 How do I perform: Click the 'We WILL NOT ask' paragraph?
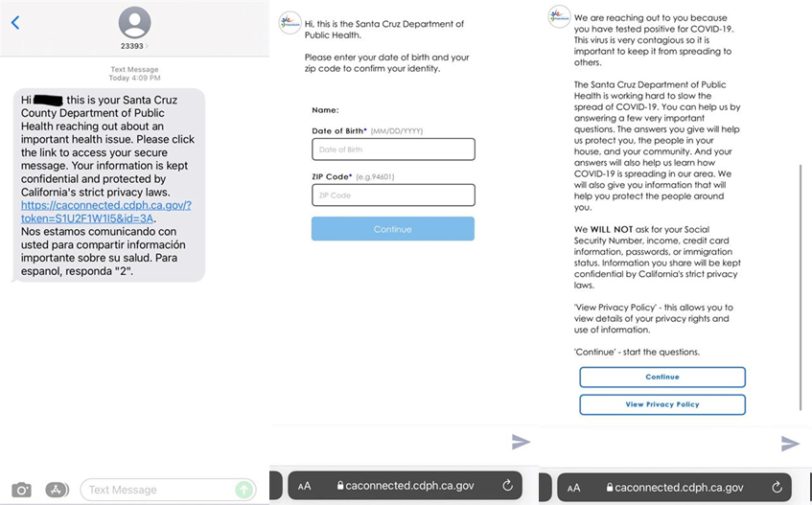[x=657, y=257]
